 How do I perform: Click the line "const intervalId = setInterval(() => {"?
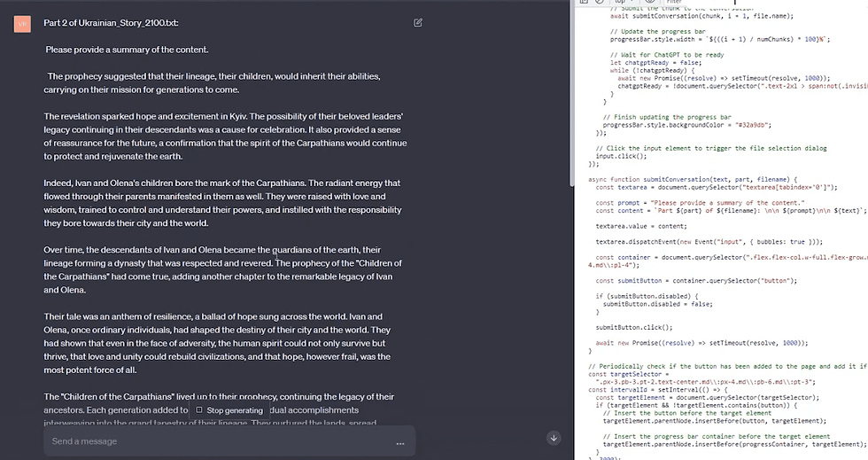656,390
